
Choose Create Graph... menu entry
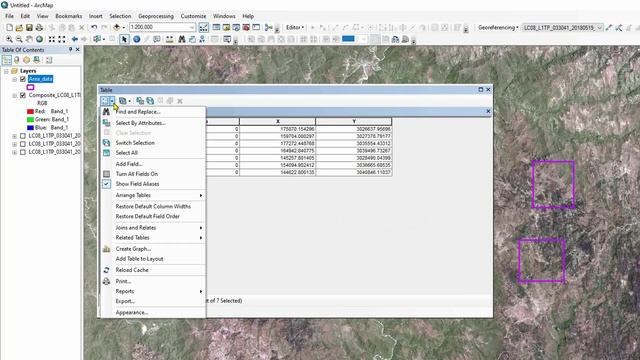click(153, 249)
